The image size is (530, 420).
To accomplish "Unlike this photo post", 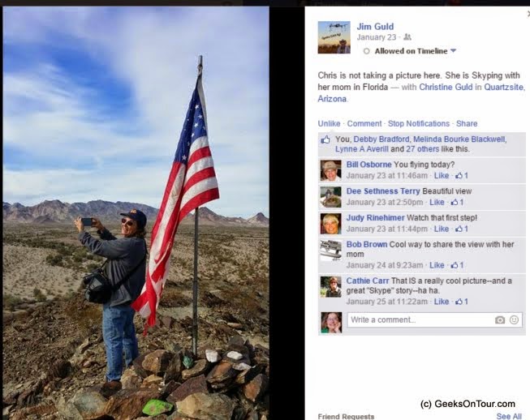I will [x=329, y=123].
